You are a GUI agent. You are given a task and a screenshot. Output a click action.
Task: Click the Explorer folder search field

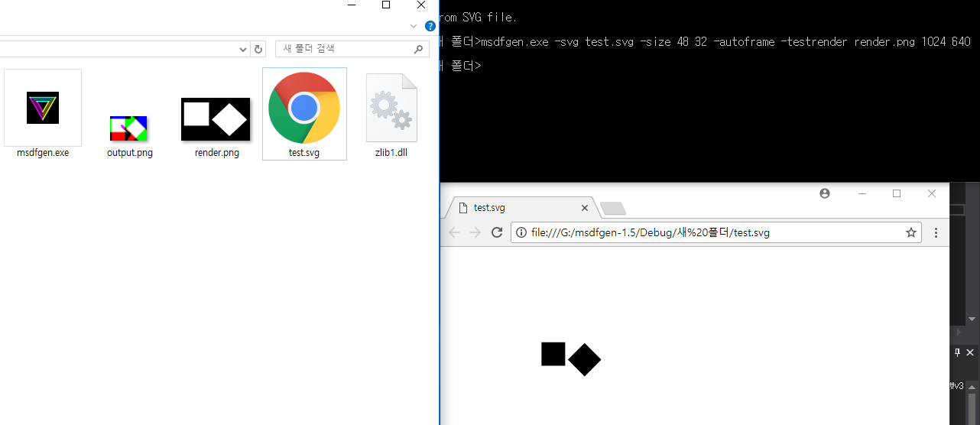click(x=352, y=49)
